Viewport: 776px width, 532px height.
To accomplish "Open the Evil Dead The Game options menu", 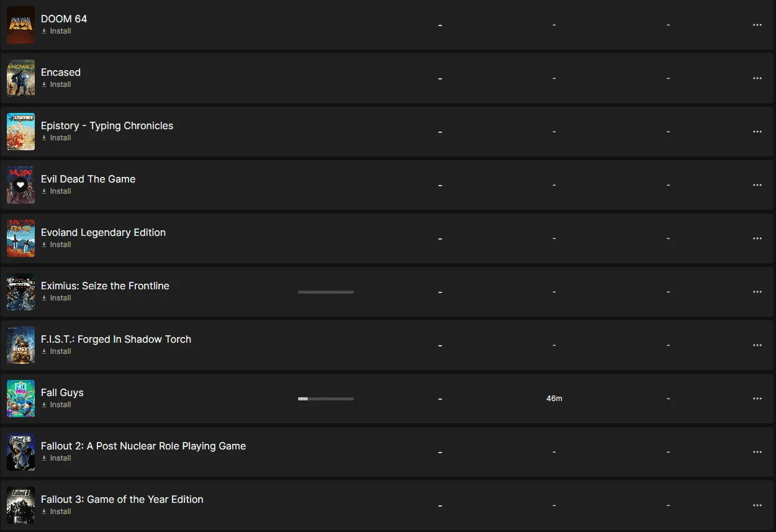I will [757, 185].
